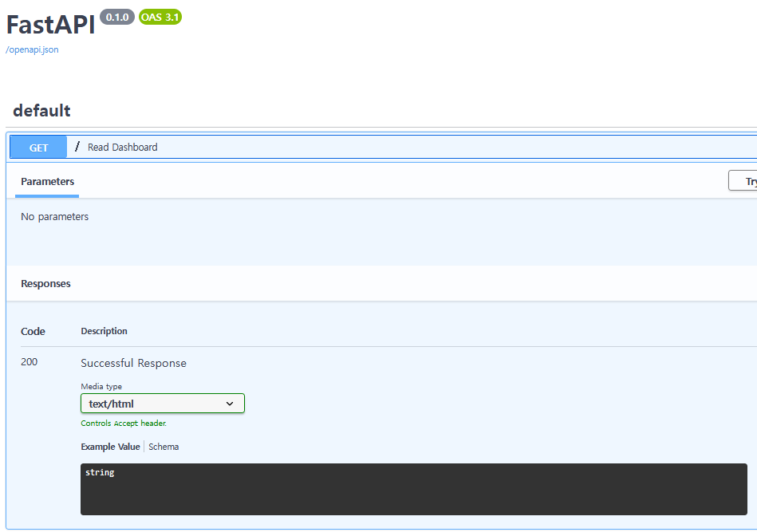
Task: Click the Responses section header
Action: coord(45,284)
